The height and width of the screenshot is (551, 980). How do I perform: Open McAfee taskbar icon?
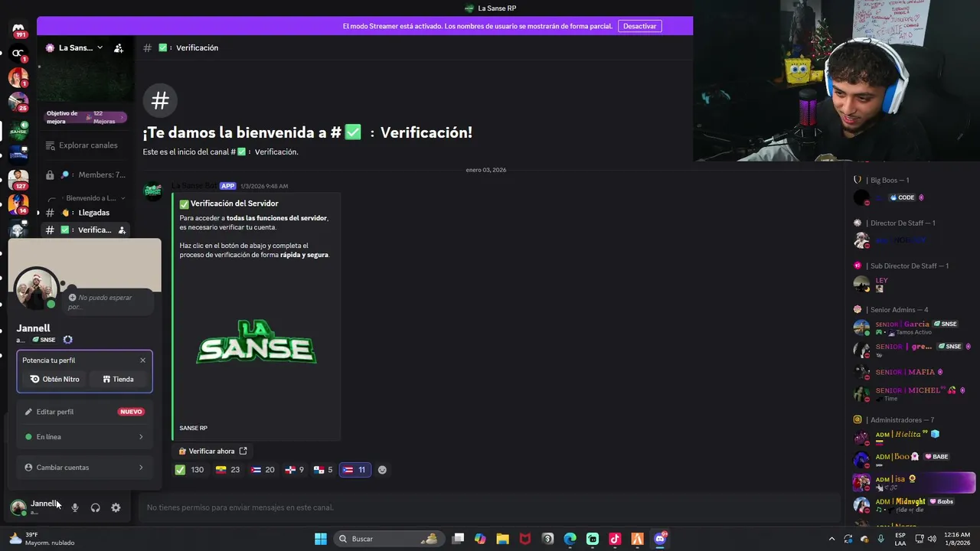click(525, 539)
